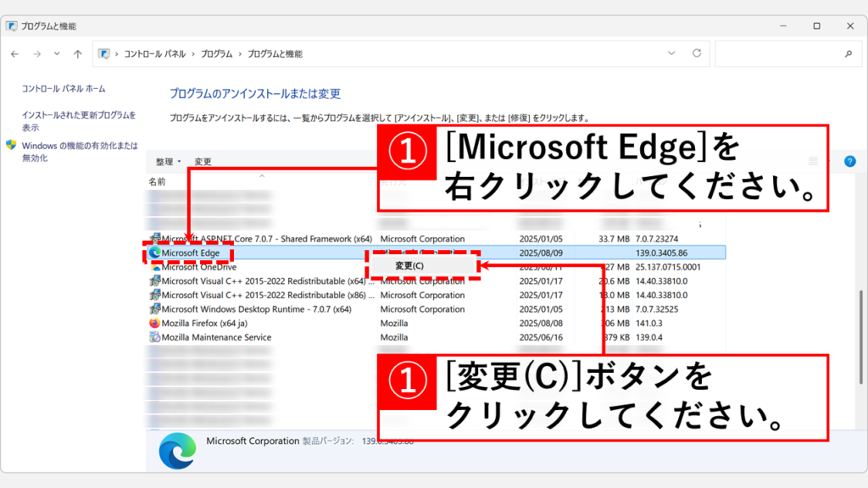Select the Microsoft Edge row
The height and width of the screenshot is (488, 868).
437,252
